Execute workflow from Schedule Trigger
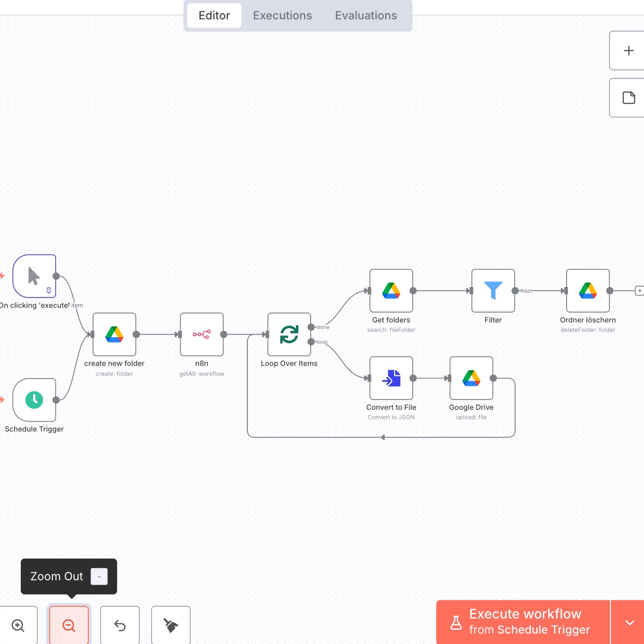The width and height of the screenshot is (644, 644). 523,622
